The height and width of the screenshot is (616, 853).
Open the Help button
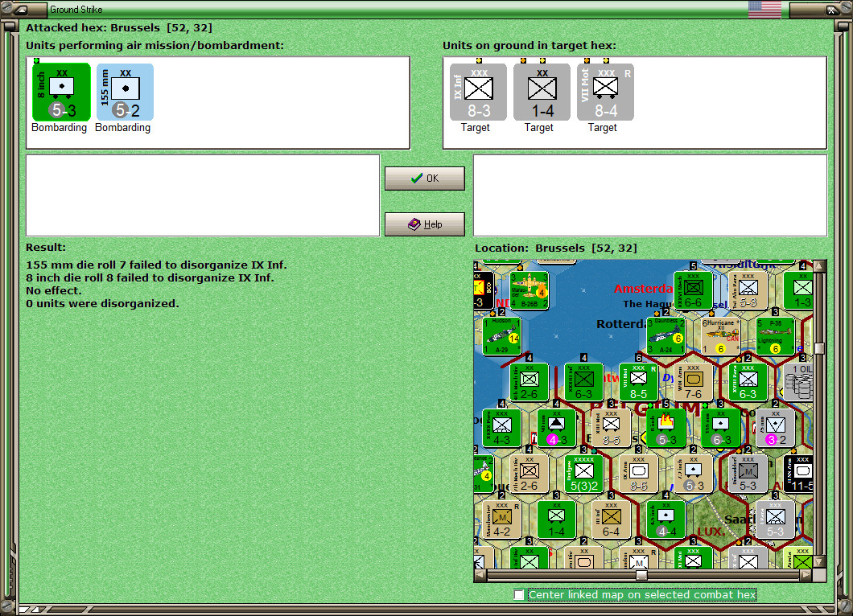425,224
